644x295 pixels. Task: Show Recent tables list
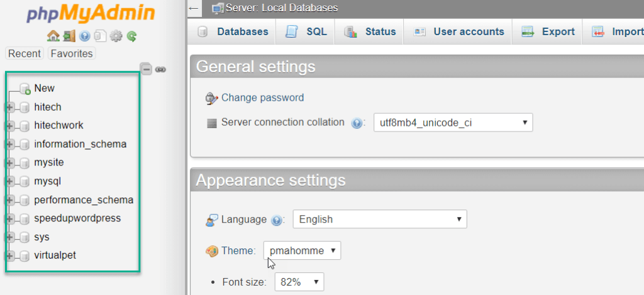coord(25,53)
